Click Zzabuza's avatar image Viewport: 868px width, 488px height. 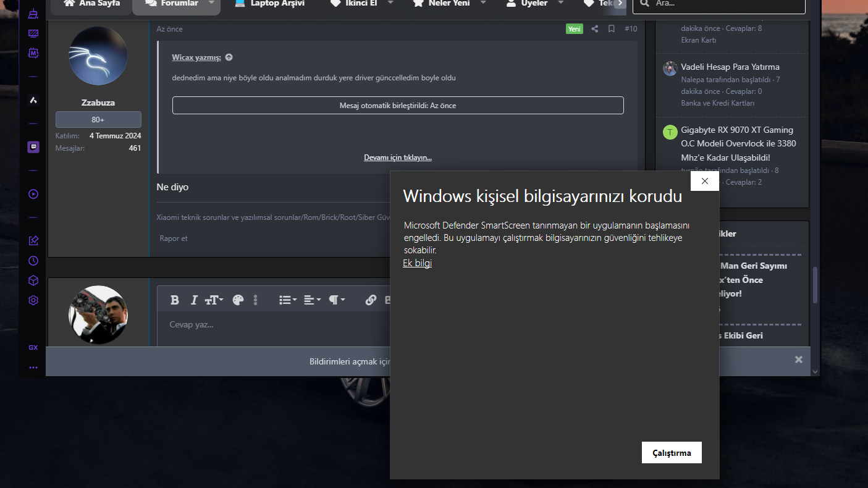(x=98, y=56)
